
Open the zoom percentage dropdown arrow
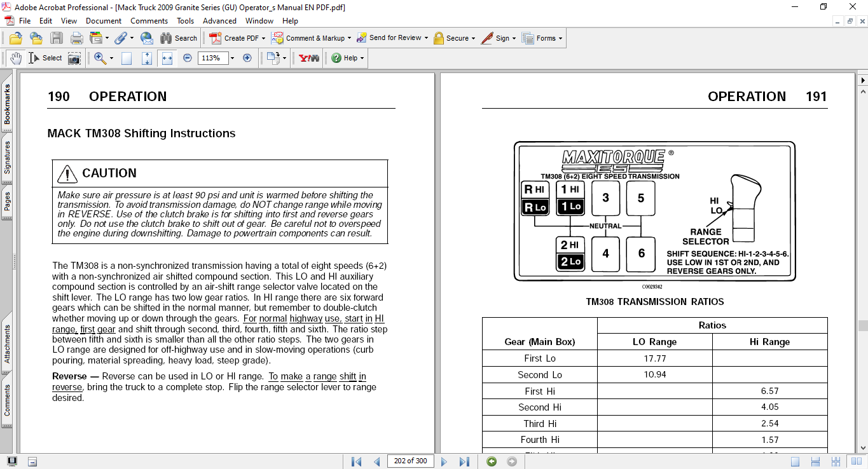[x=232, y=58]
